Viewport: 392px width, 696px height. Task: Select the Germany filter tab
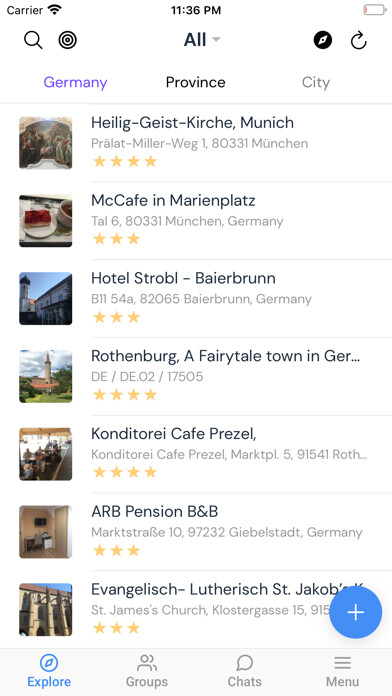pos(75,83)
